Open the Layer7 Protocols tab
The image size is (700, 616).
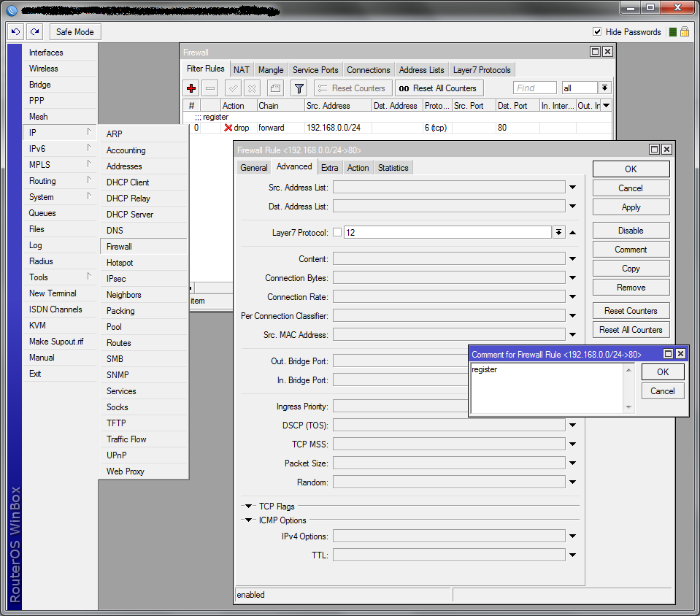click(x=482, y=69)
